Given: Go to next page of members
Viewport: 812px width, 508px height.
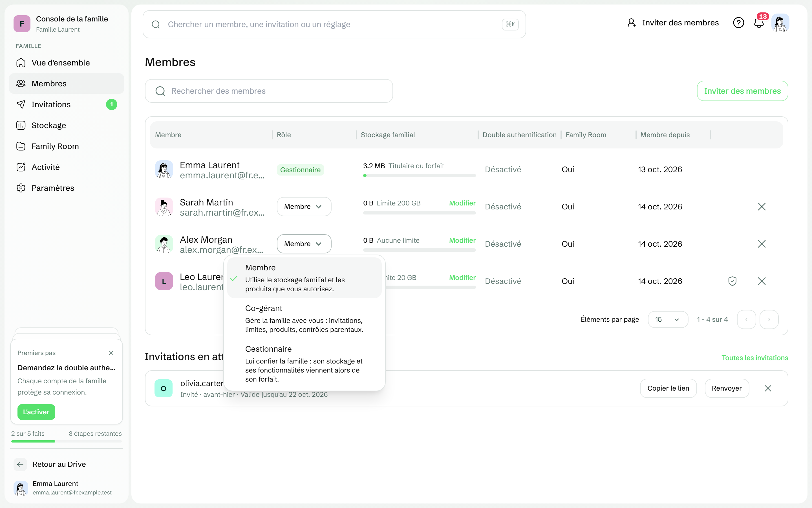Looking at the screenshot, I should pos(769,319).
